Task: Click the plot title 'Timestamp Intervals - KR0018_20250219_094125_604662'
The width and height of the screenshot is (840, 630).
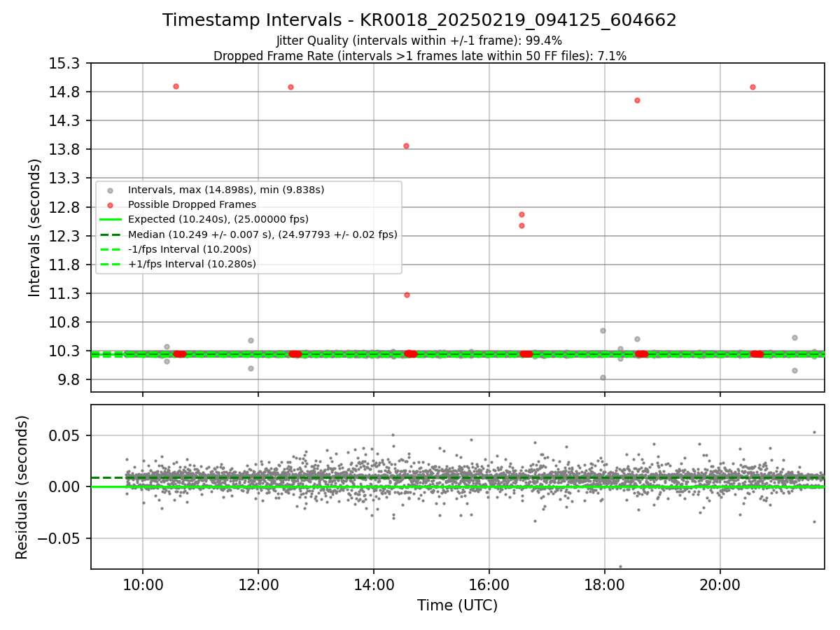Action: [x=419, y=20]
